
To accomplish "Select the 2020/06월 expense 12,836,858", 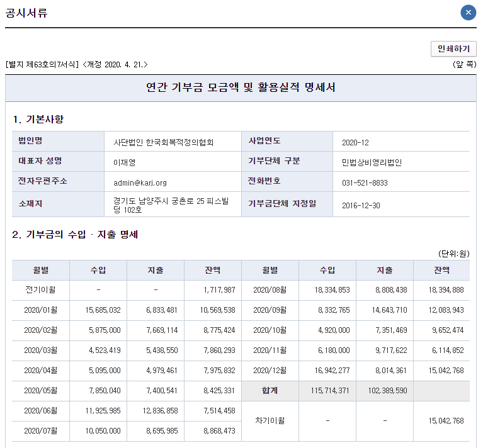I will [x=160, y=411].
